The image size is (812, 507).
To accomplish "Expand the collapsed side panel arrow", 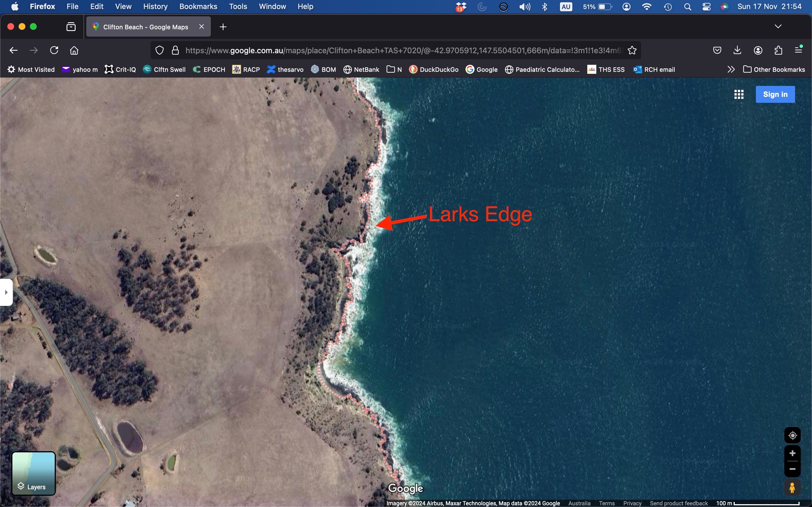I will 6,292.
